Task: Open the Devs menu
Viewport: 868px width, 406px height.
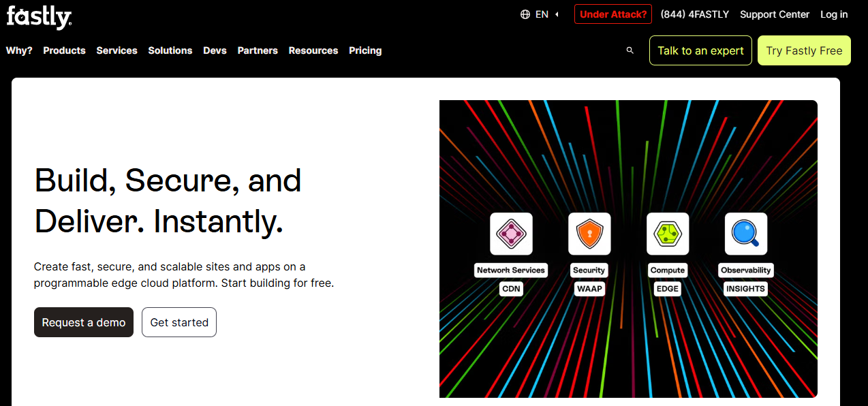Action: (215, 50)
